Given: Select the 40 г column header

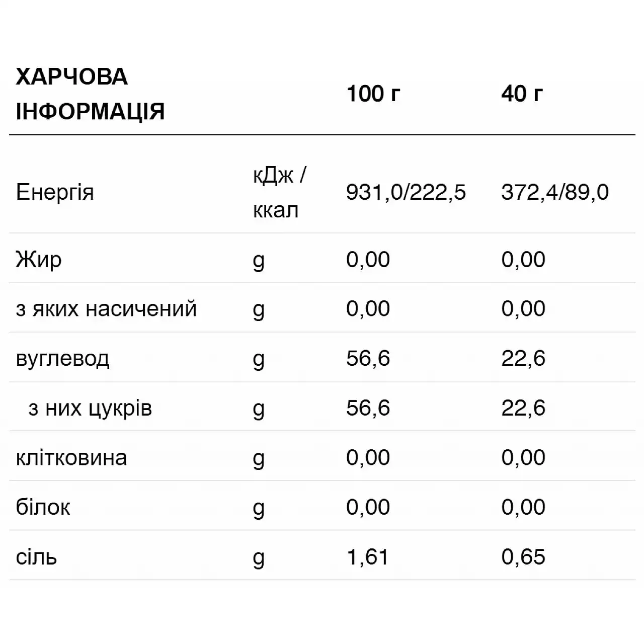Looking at the screenshot, I should coord(522,94).
